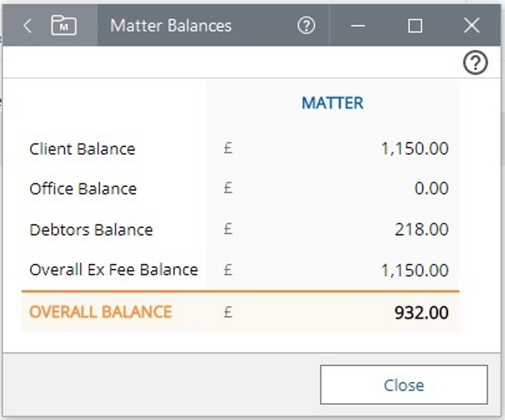The width and height of the screenshot is (505, 420).
Task: Open the matter folder icon
Action: point(64,26)
